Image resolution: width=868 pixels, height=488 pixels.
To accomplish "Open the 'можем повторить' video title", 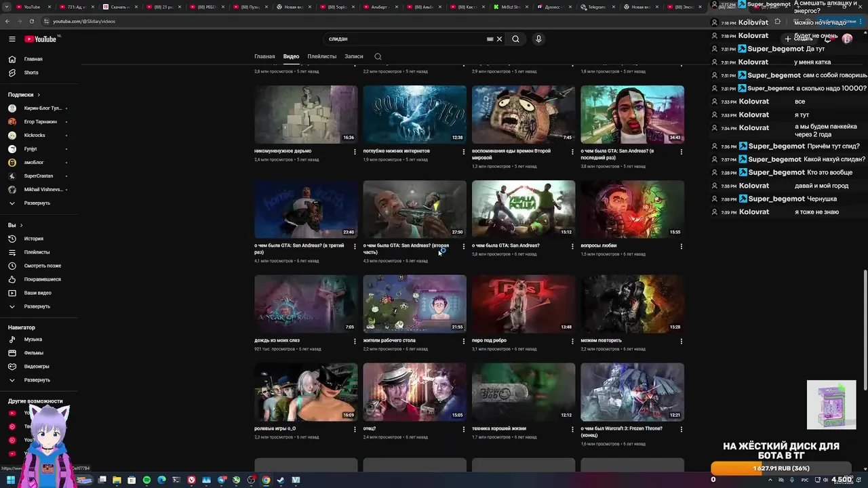I will (x=601, y=340).
